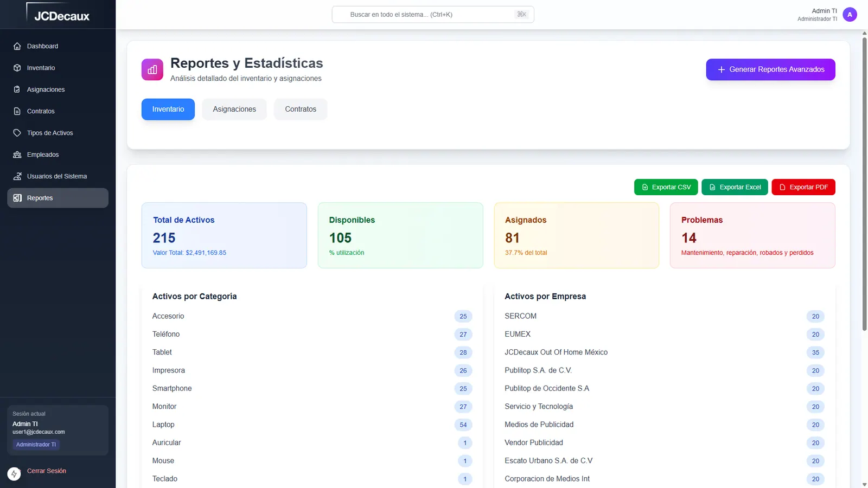Click the Cerrar Sesión link
Image resolution: width=868 pixels, height=488 pixels.
point(47,471)
